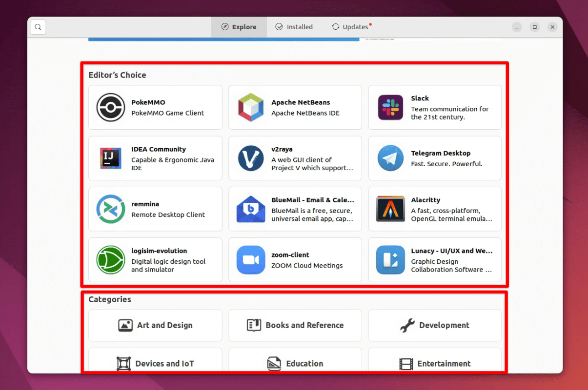Select Lunacy - UI/UX title text

click(452, 251)
